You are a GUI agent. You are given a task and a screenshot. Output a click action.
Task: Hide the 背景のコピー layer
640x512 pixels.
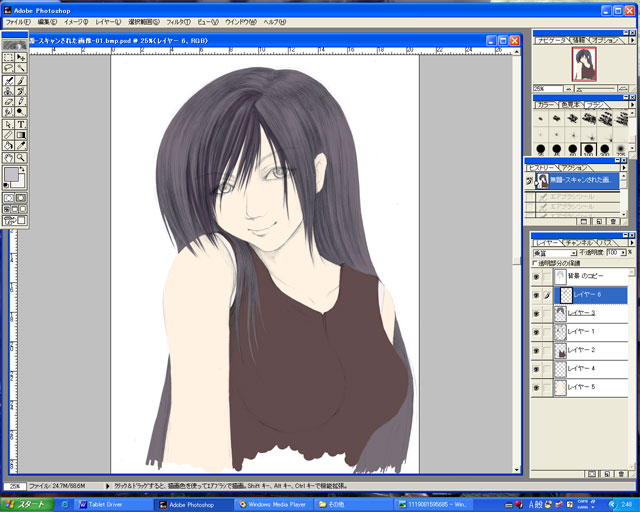pos(536,277)
